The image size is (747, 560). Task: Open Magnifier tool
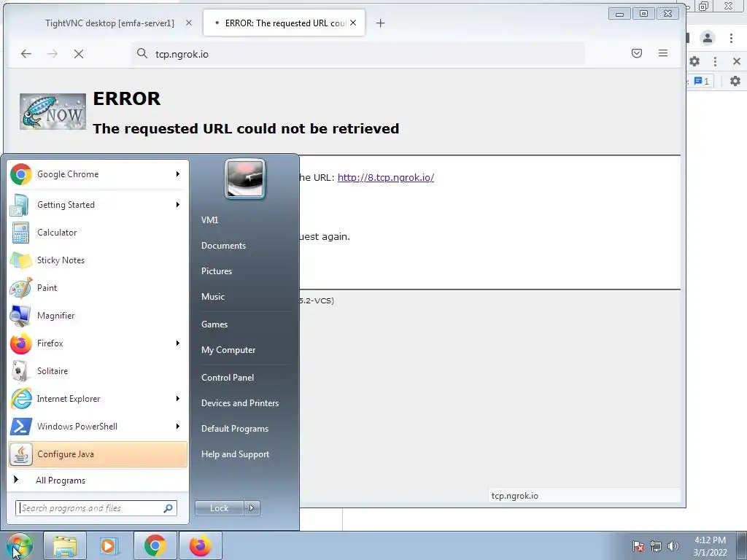tap(98, 315)
